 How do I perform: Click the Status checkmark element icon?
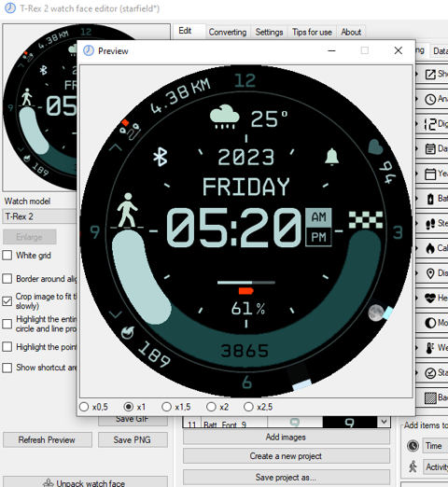[x=430, y=373]
